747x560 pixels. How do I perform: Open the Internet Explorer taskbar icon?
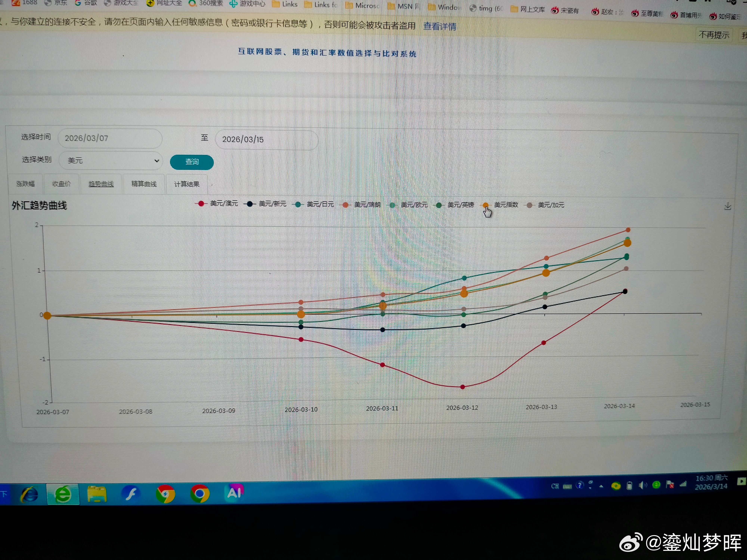tap(29, 494)
